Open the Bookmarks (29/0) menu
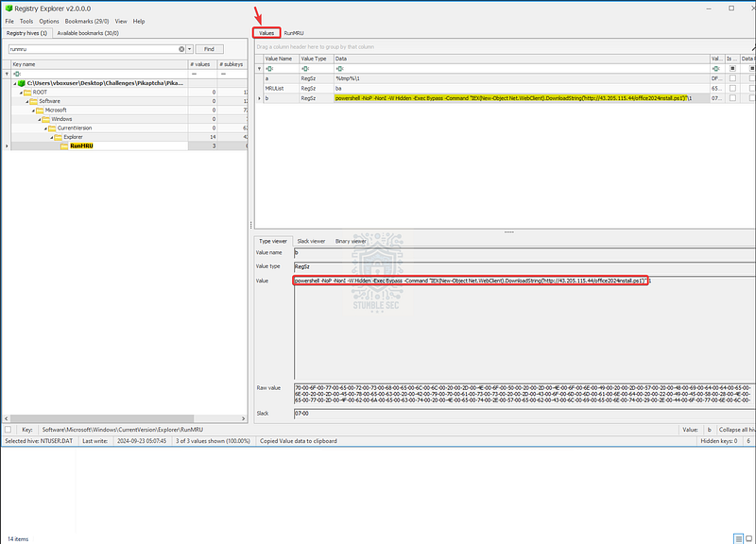756x544 pixels. pyautogui.click(x=87, y=21)
